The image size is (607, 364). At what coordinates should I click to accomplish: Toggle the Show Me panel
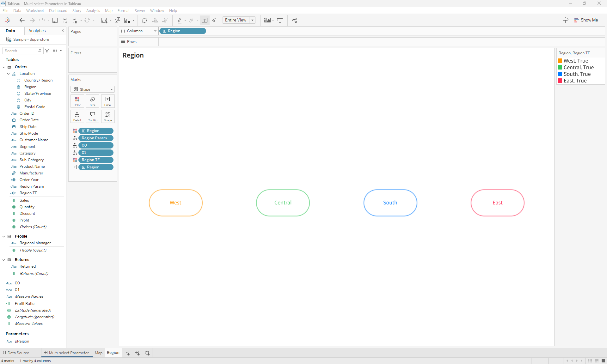[586, 20]
